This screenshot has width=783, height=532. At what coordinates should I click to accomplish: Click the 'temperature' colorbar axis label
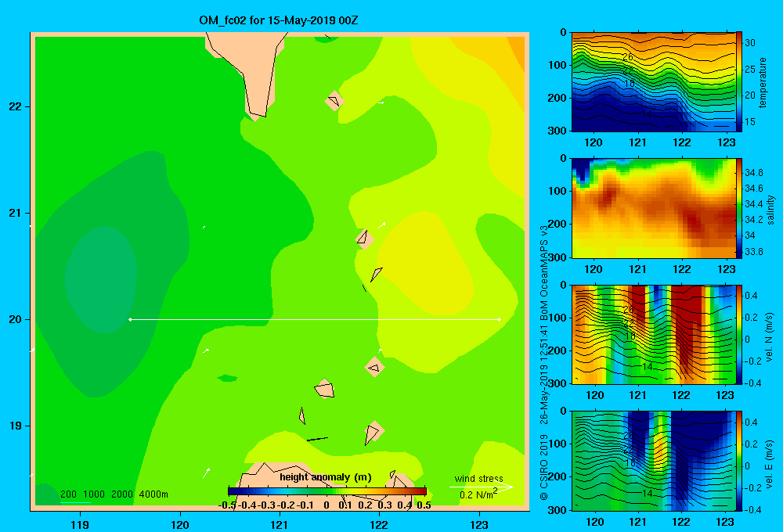(763, 82)
